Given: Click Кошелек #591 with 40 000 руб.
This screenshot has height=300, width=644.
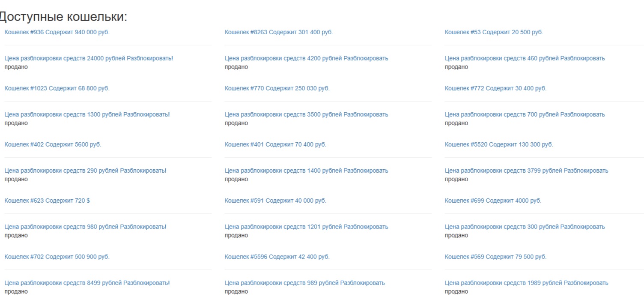Looking at the screenshot, I should pyautogui.click(x=275, y=201).
